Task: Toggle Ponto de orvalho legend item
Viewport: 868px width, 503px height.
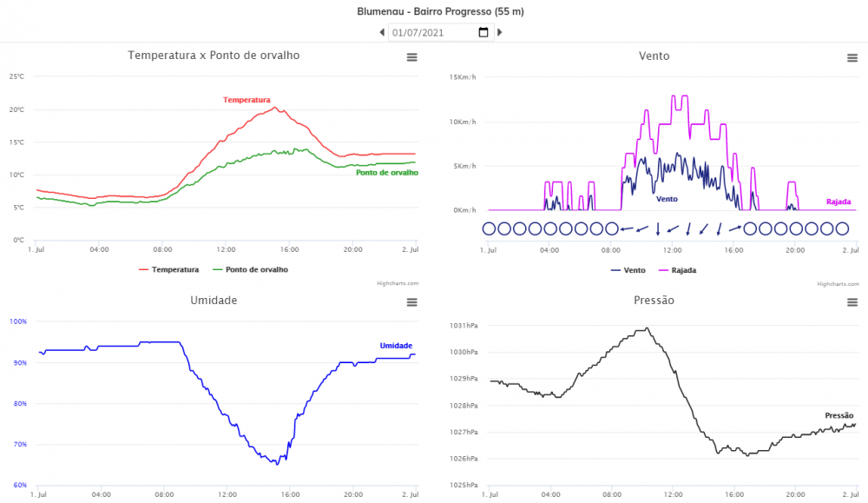Action: point(251,269)
